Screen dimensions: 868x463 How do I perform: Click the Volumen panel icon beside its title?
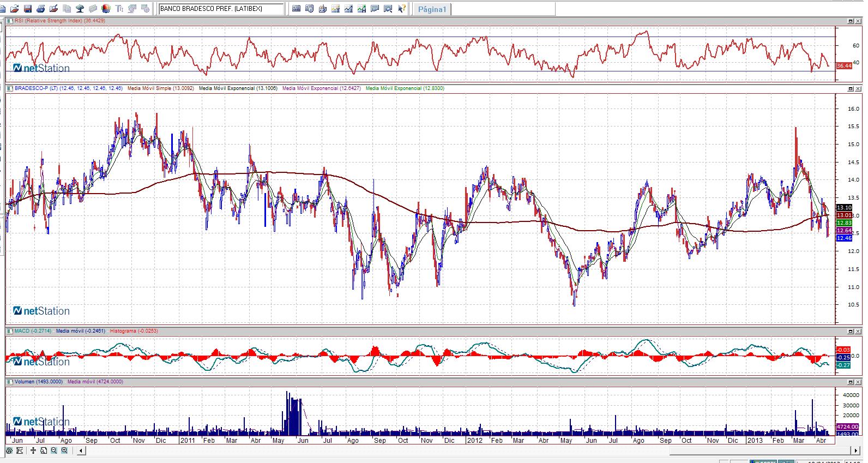tap(10, 382)
